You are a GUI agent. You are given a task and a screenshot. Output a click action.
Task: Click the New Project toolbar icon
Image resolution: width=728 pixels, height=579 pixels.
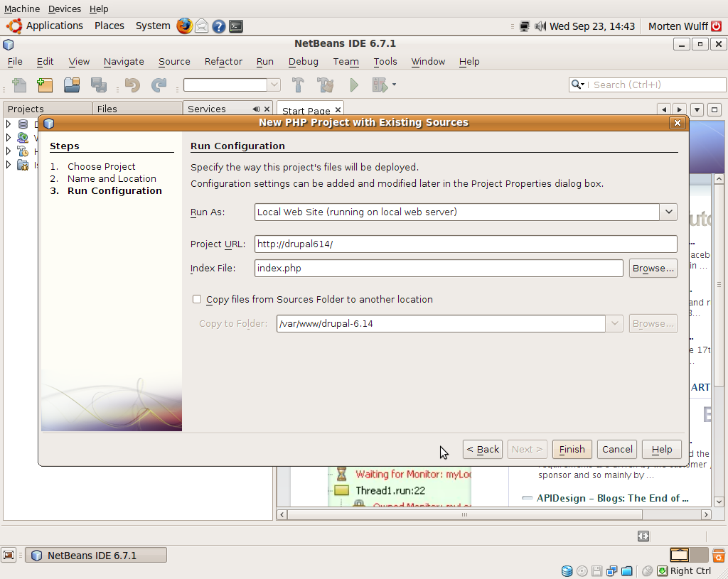click(45, 85)
